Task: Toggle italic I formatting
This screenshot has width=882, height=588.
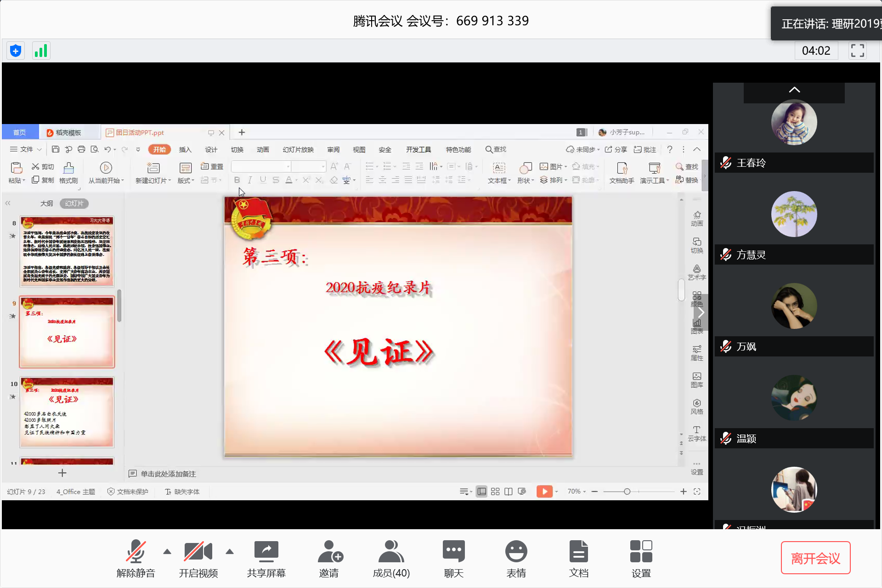Action: (250, 180)
